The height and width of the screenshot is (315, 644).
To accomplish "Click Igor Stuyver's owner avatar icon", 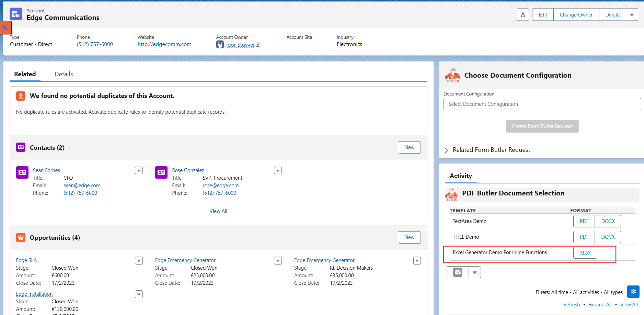I will [x=220, y=45].
